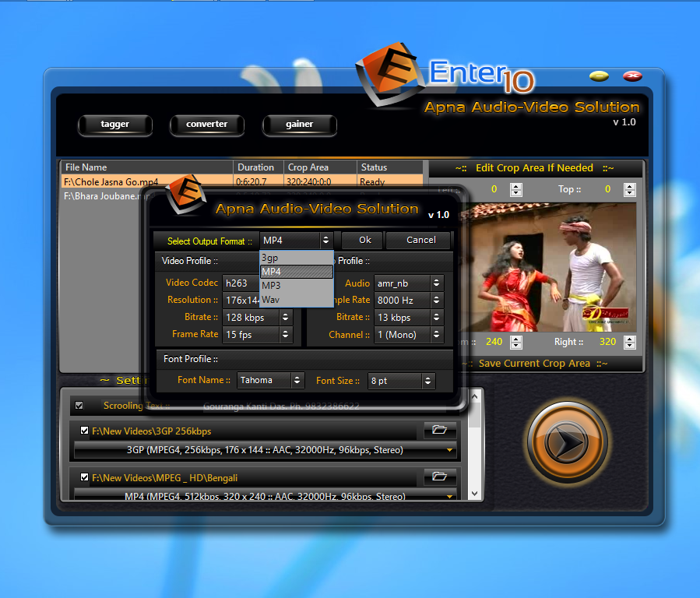Click the dialog's orange E logo
The image size is (700, 598).
click(186, 195)
